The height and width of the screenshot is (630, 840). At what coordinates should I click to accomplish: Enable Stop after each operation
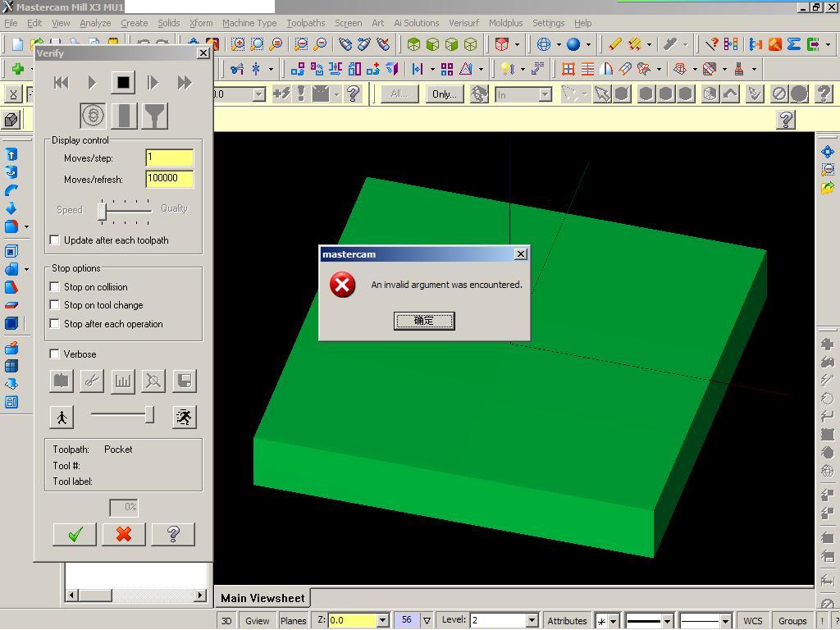[x=54, y=323]
